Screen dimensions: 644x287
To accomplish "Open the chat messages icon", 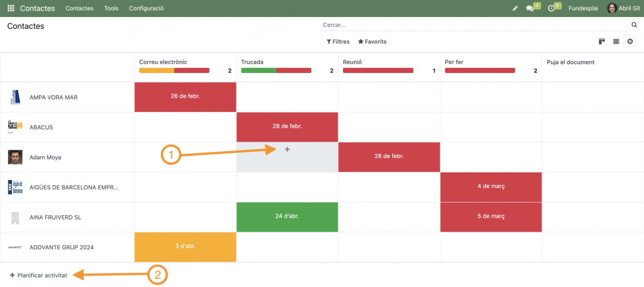I will click(530, 8).
